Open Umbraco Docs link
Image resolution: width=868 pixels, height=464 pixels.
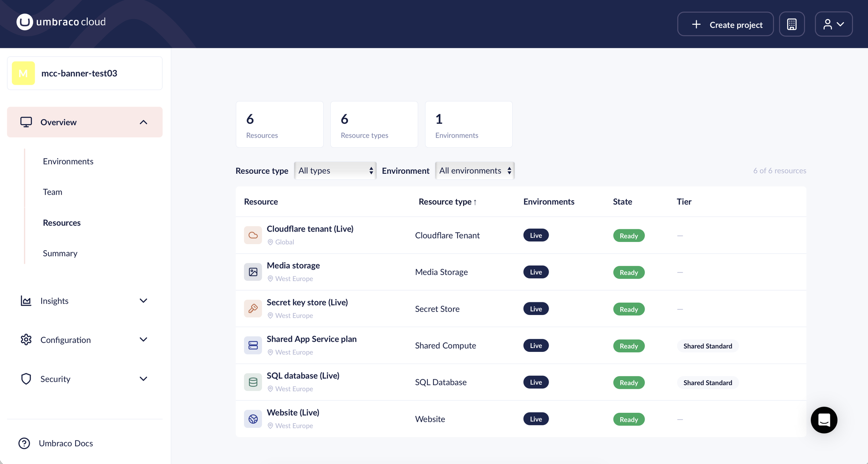point(66,443)
